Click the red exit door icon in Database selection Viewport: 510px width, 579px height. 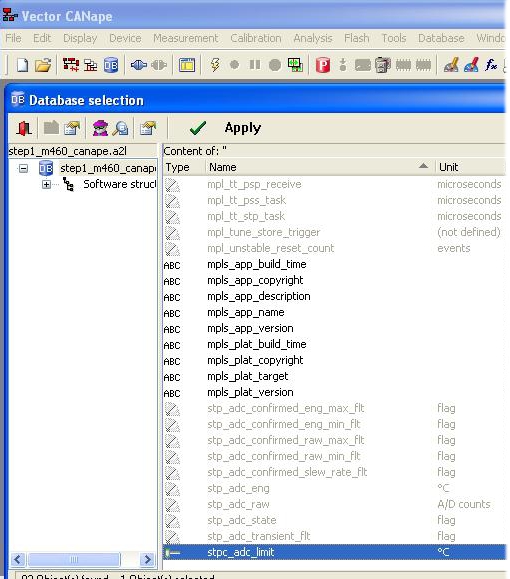pyautogui.click(x=24, y=128)
